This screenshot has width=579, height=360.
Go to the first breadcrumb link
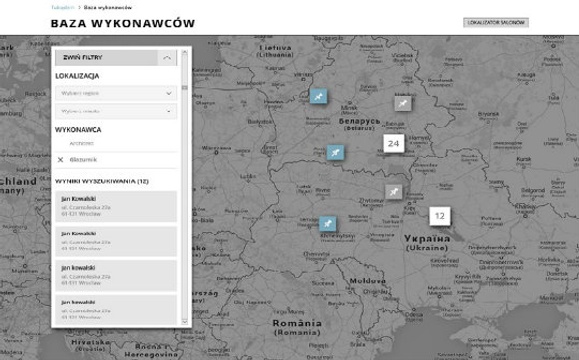pos(62,7)
